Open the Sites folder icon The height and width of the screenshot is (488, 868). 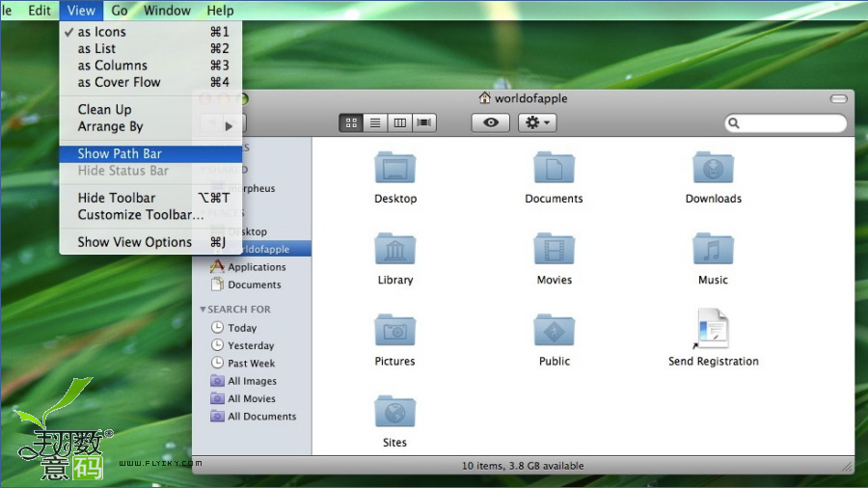pyautogui.click(x=395, y=411)
